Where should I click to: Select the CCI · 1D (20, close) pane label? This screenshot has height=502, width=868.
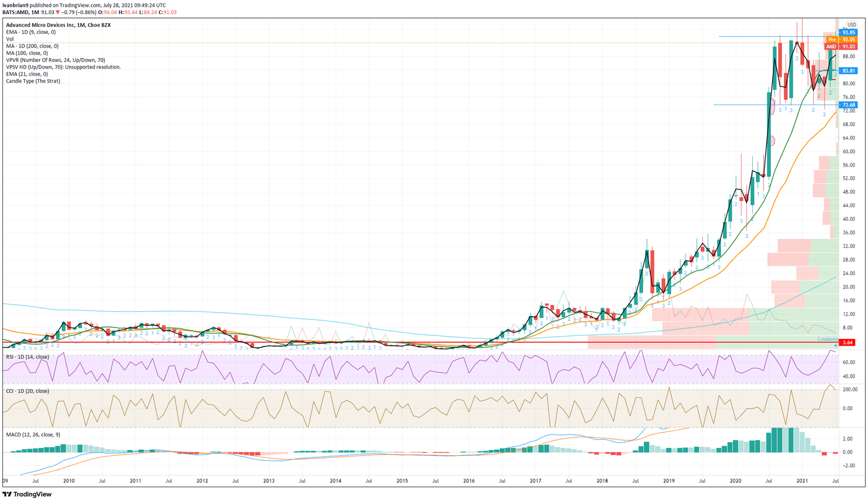pyautogui.click(x=27, y=391)
